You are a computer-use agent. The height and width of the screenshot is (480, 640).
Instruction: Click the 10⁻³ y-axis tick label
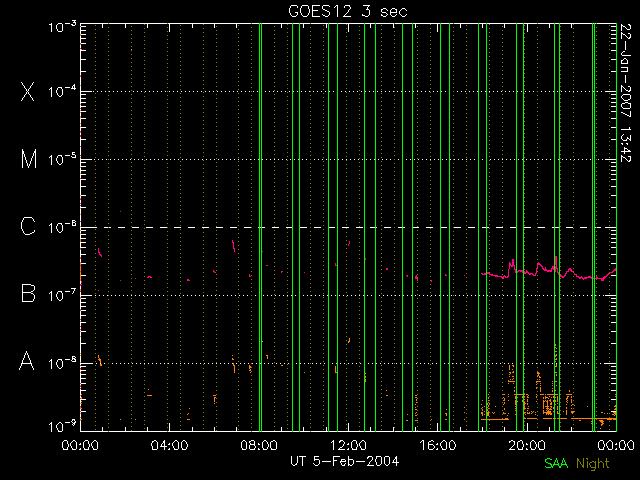click(62, 27)
